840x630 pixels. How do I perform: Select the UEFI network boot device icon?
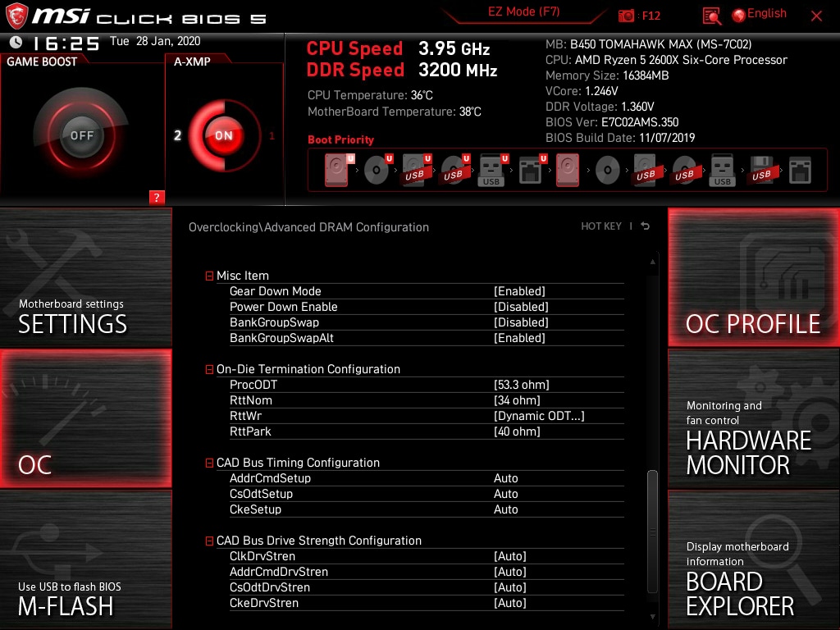click(532, 171)
